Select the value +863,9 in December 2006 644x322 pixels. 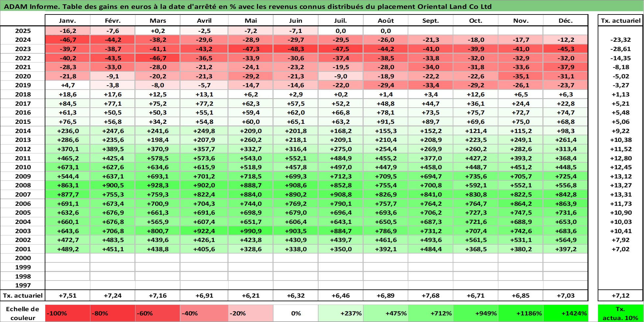[x=565, y=203]
